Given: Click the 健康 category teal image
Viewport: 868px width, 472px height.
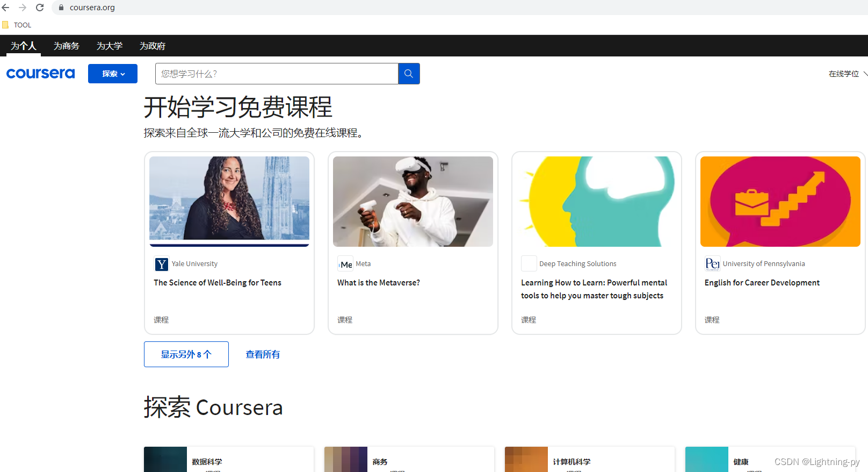Looking at the screenshot, I should pos(707,460).
